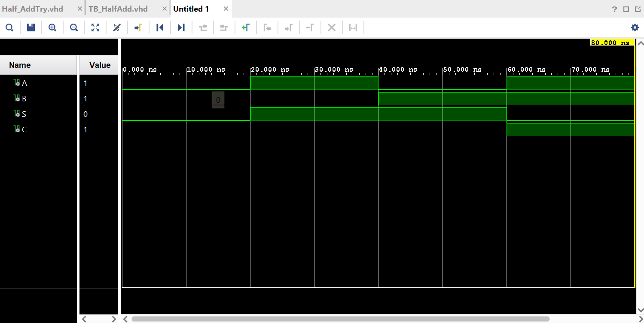The image size is (644, 323).
Task: Close the TB_HalfAdd.vhd tab
Action: click(165, 9)
